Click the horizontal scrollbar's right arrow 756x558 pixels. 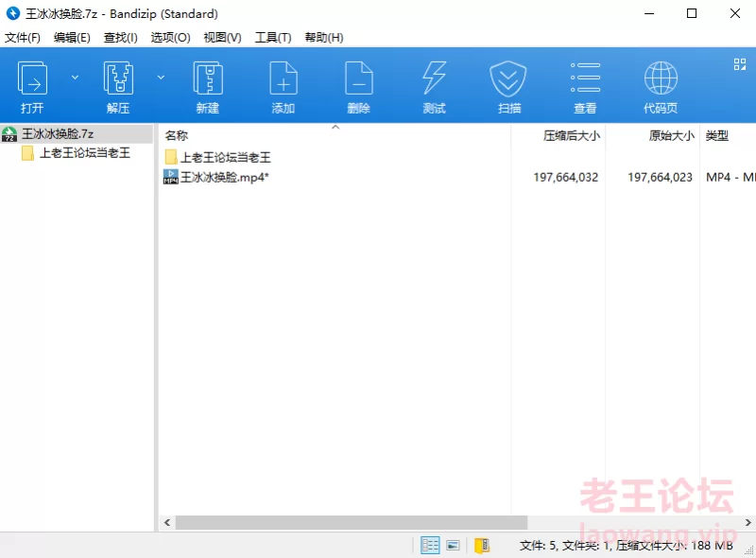(747, 522)
